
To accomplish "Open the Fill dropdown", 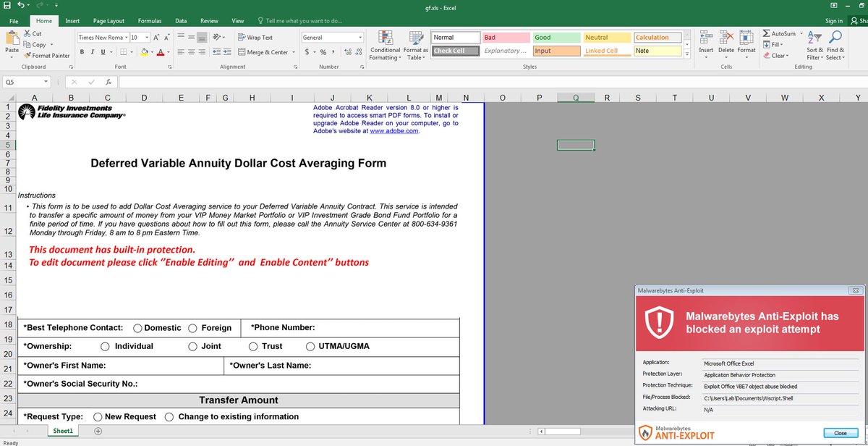I will coord(773,44).
